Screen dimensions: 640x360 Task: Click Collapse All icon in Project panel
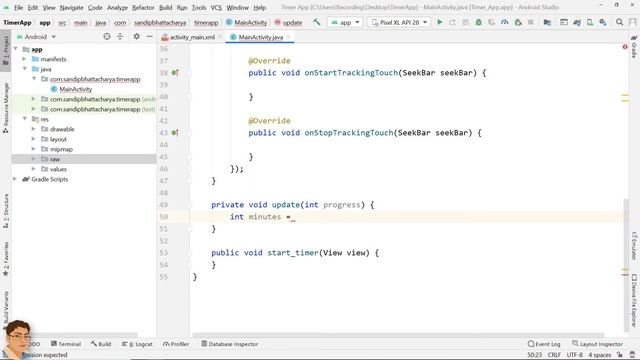(x=120, y=37)
